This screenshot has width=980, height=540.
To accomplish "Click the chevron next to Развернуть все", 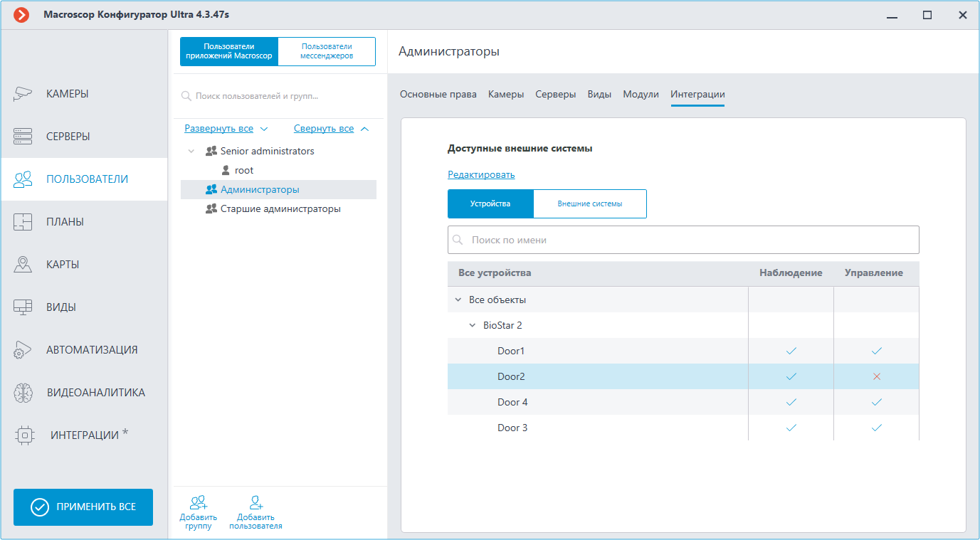I will click(264, 129).
